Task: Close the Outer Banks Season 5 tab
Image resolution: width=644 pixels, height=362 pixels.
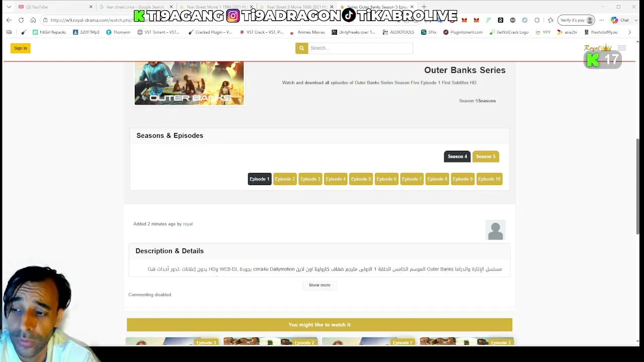Action: [x=412, y=7]
